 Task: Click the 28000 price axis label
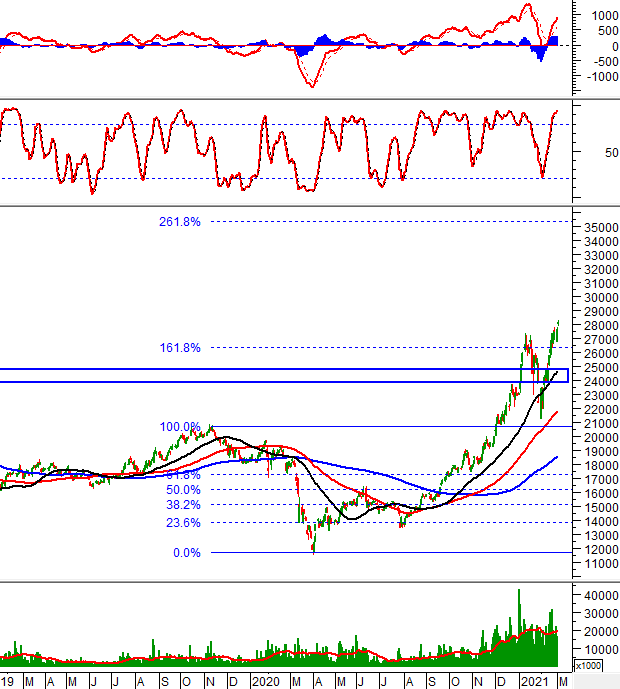596,326
